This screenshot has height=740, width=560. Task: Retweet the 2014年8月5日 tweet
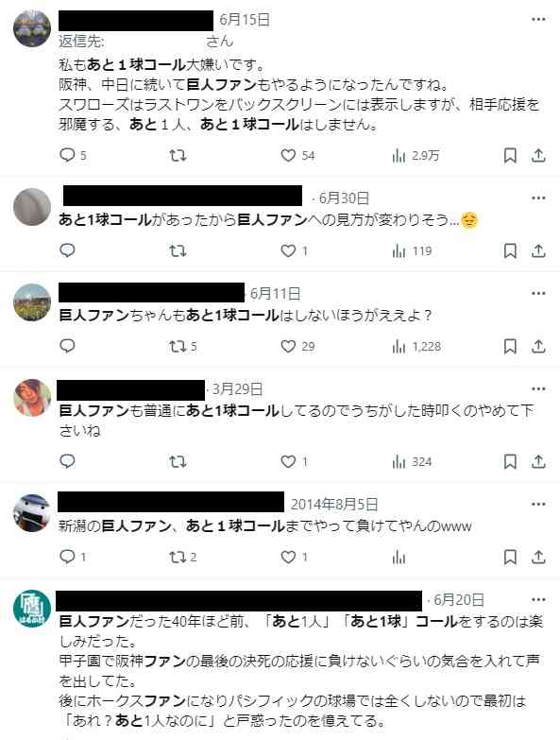click(x=178, y=558)
